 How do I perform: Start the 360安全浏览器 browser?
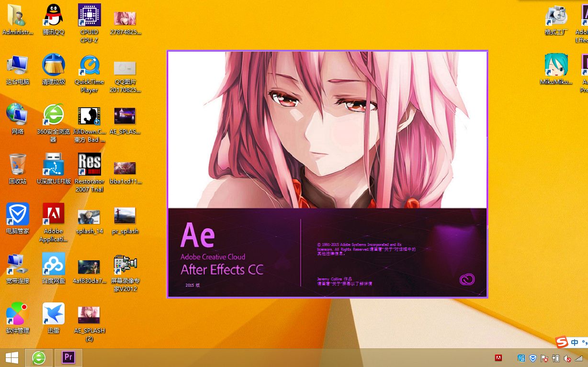tap(53, 115)
